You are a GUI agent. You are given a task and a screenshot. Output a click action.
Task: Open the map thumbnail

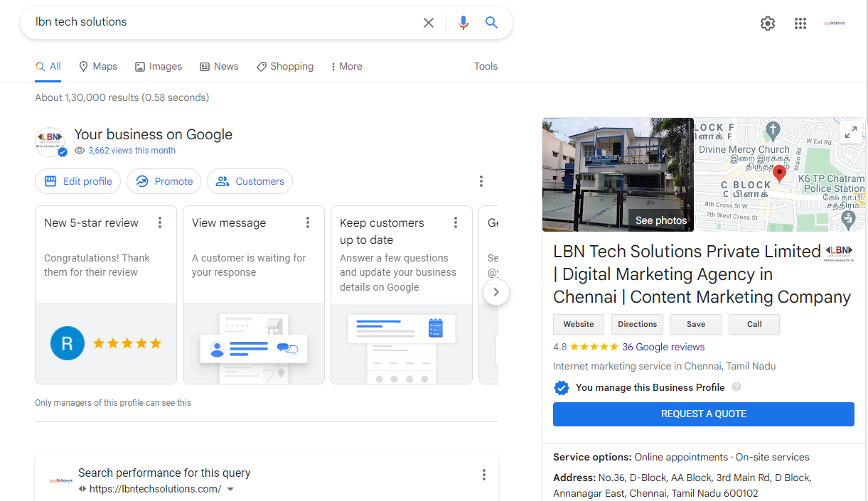pos(780,175)
